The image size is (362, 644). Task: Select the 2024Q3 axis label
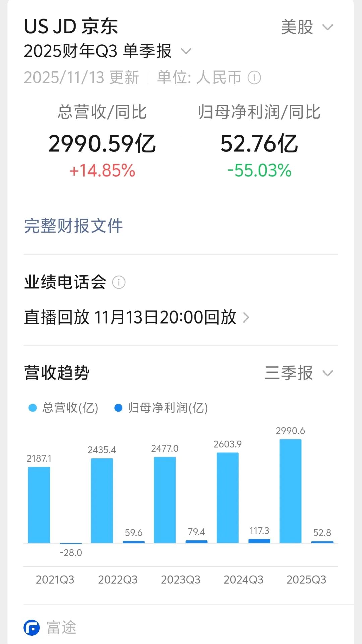pos(243,580)
